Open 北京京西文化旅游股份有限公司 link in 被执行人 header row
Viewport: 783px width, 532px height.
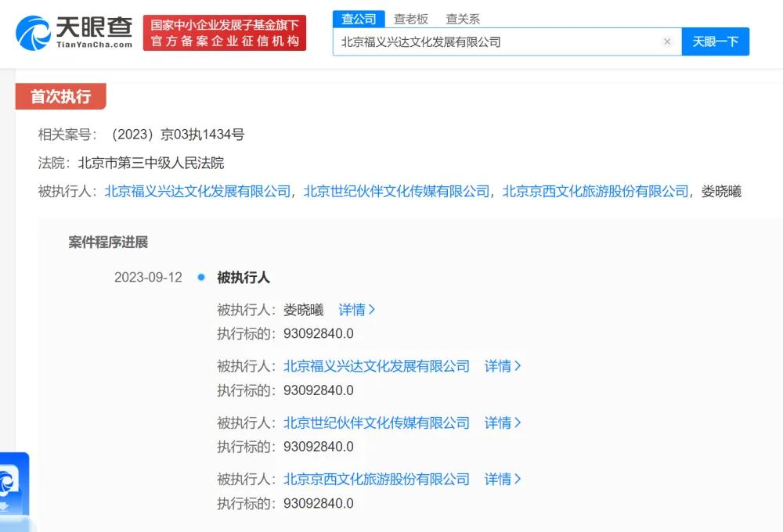(x=595, y=191)
